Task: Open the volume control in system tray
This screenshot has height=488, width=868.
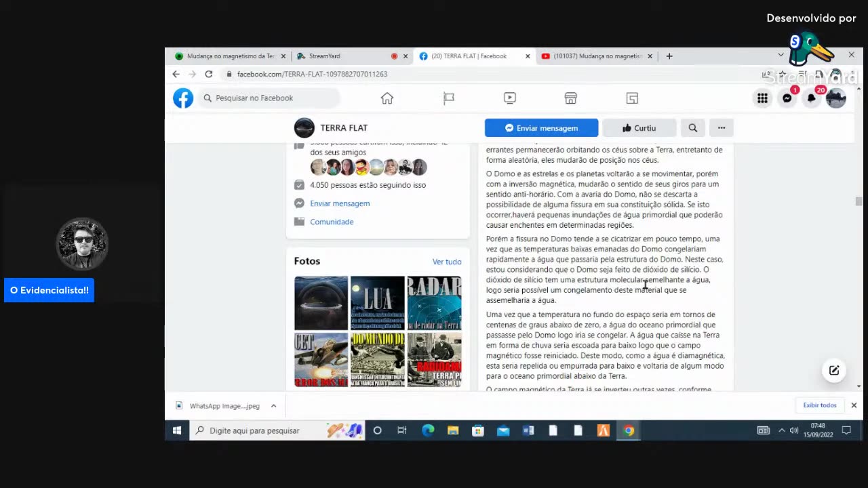Action: (794, 430)
